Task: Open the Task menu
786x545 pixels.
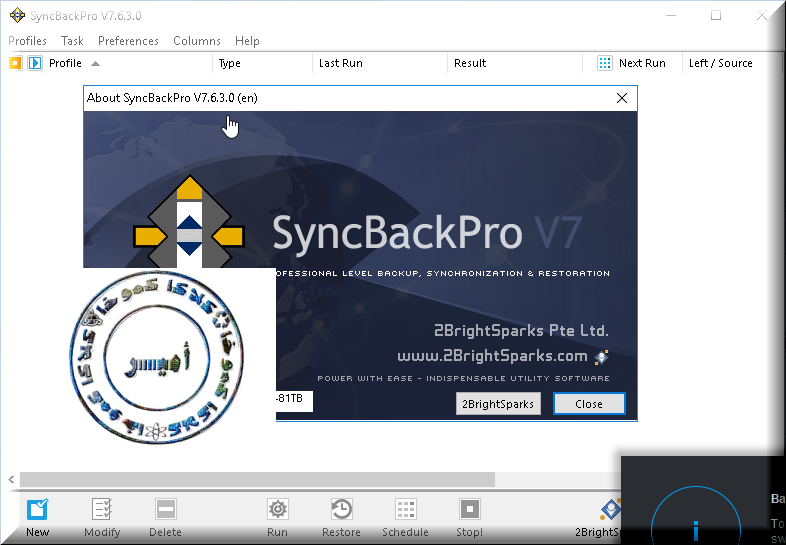Action: click(72, 41)
